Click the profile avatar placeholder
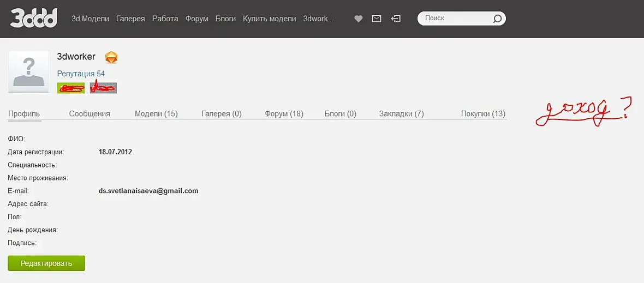Image resolution: width=644 pixels, height=283 pixels. click(28, 73)
